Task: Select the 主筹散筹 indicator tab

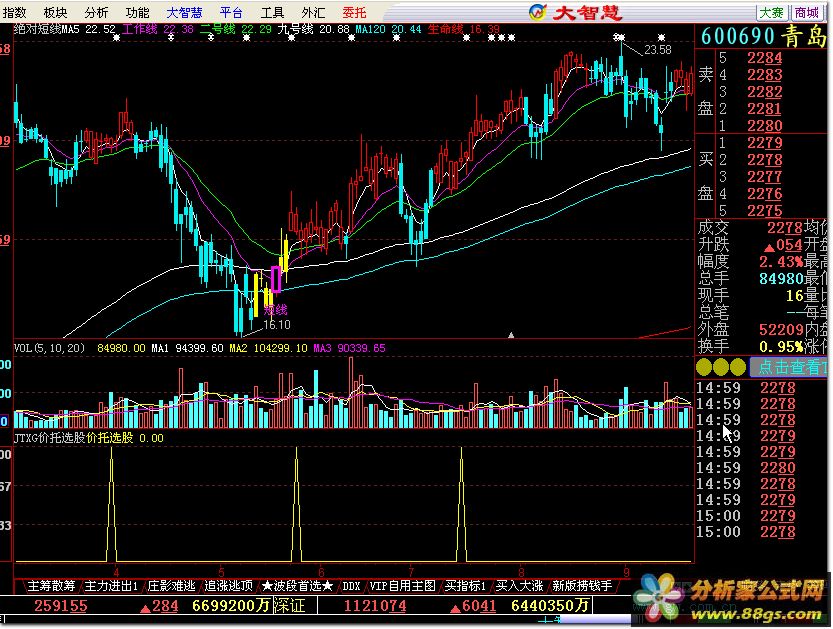Action: pyautogui.click(x=51, y=586)
